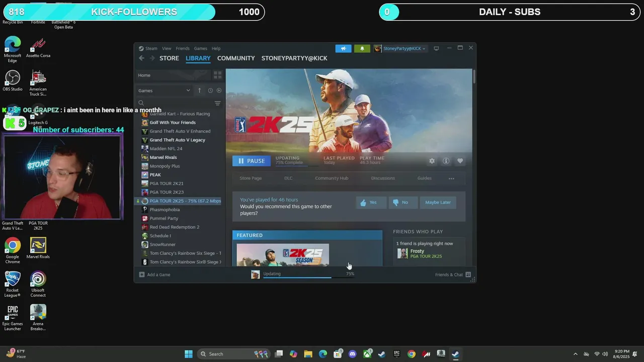The width and height of the screenshot is (644, 362).
Task: Select Monopoly Plus in library
Action: [165, 166]
